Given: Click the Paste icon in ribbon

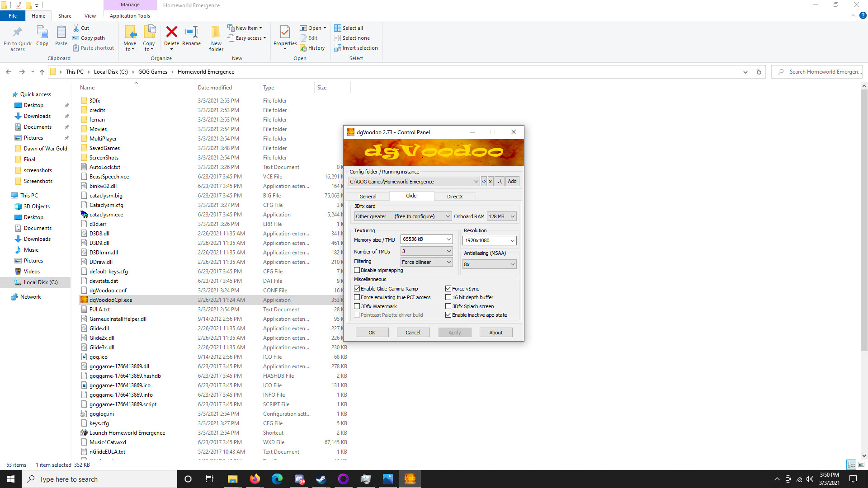Looking at the screenshot, I should pyautogui.click(x=61, y=32).
